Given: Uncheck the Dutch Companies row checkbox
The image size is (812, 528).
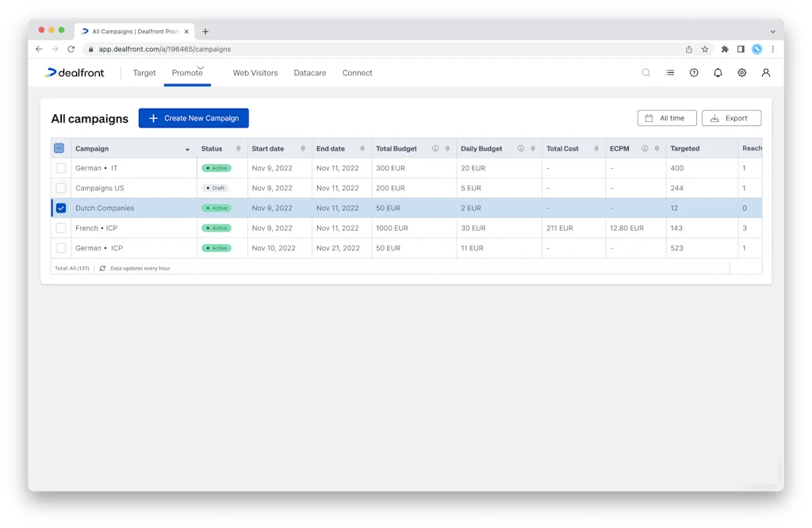Looking at the screenshot, I should (x=61, y=208).
